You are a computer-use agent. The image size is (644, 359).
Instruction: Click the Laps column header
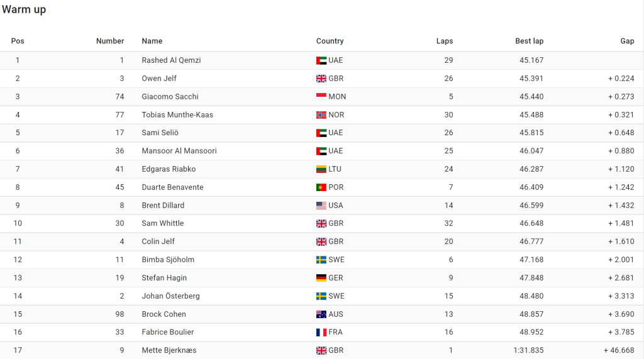[445, 41]
